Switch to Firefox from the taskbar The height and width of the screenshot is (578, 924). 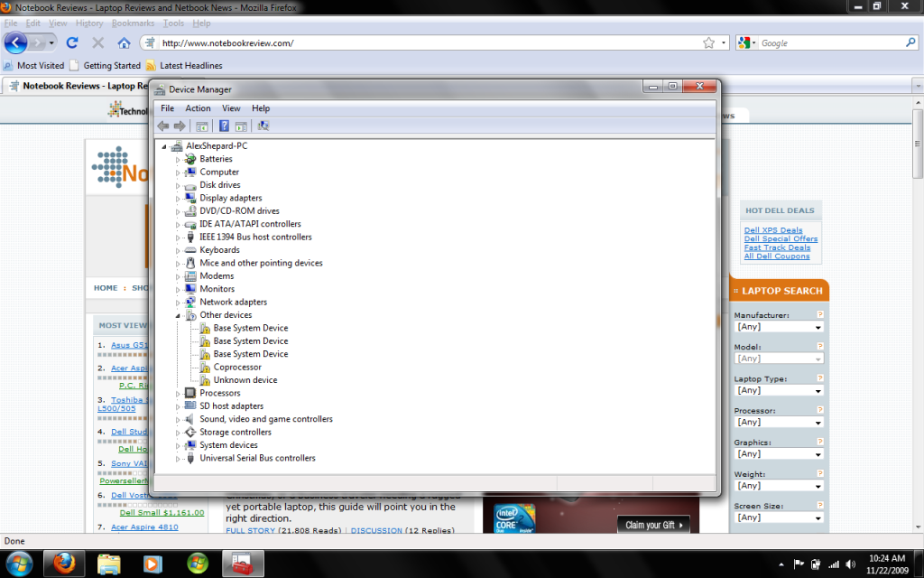click(64, 564)
